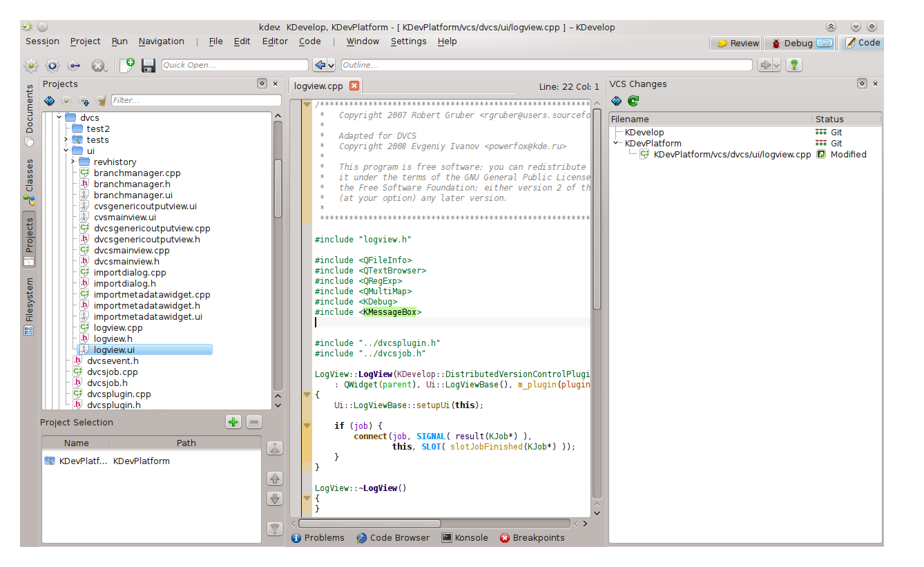
Task: Switch to the Debug area
Action: [800, 43]
